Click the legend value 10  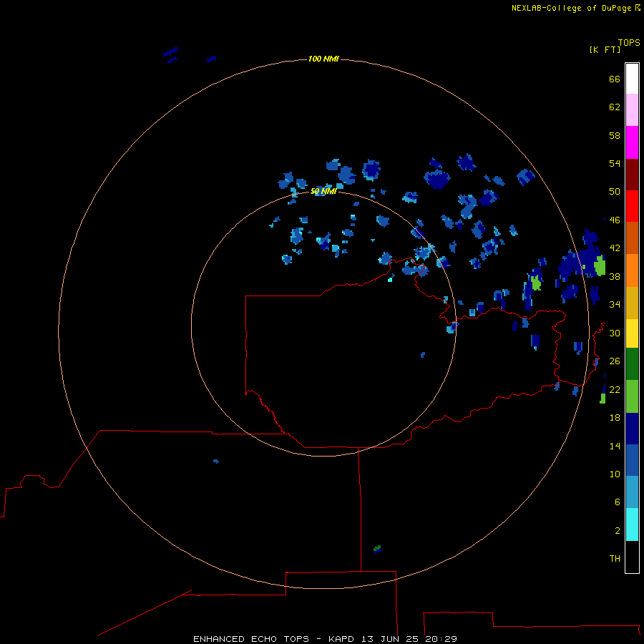615,474
